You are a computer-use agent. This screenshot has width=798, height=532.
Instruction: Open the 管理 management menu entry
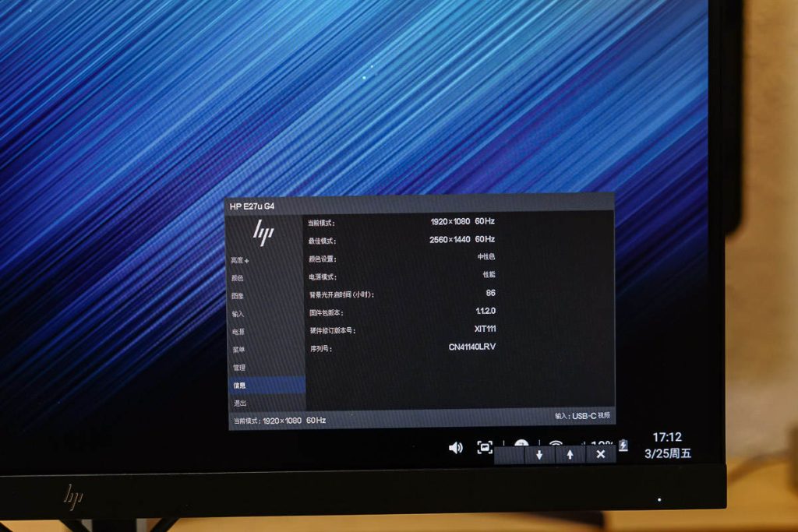(239, 367)
